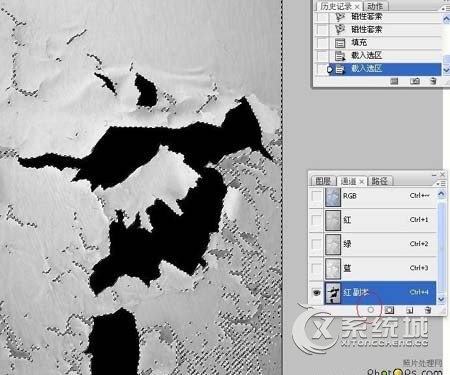This screenshot has width=450, height=375.
Task: Delete current channel trash icon
Action: [428, 311]
